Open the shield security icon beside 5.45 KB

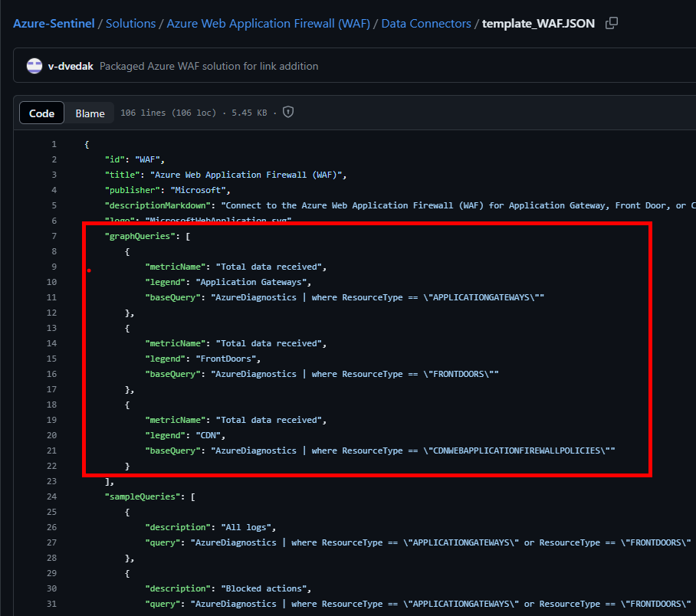(x=288, y=113)
